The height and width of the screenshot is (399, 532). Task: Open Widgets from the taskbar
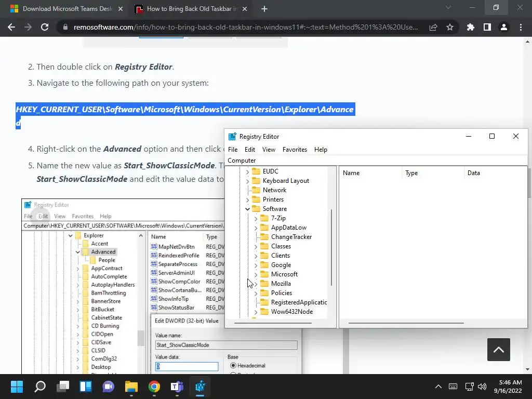coord(86,387)
